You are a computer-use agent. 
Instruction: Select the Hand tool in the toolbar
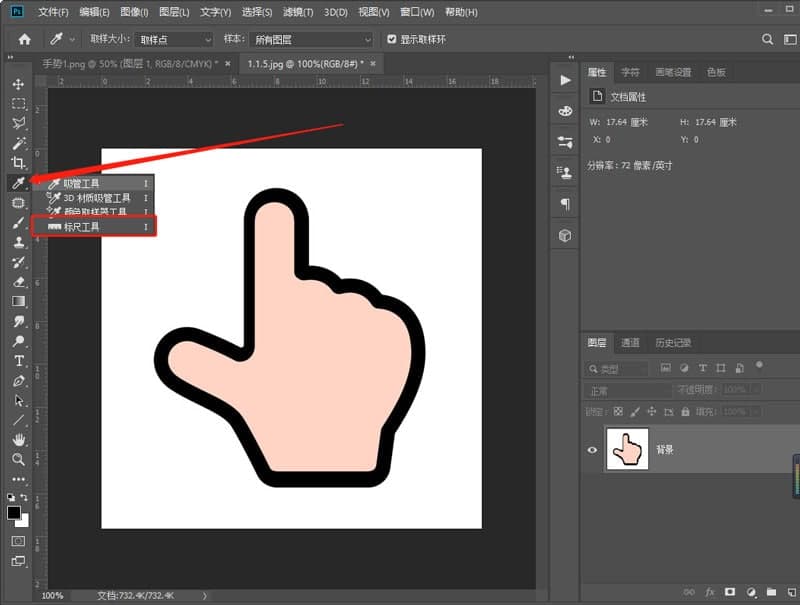[18, 439]
